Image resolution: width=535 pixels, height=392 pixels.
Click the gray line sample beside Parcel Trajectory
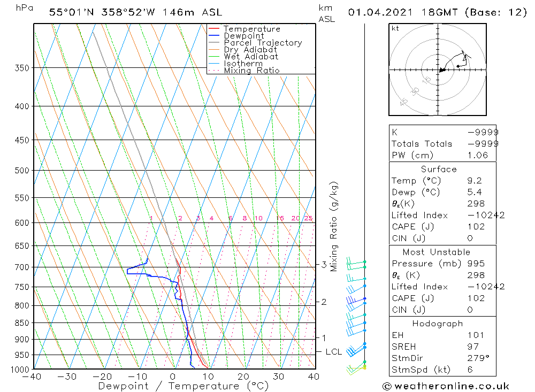[213, 43]
